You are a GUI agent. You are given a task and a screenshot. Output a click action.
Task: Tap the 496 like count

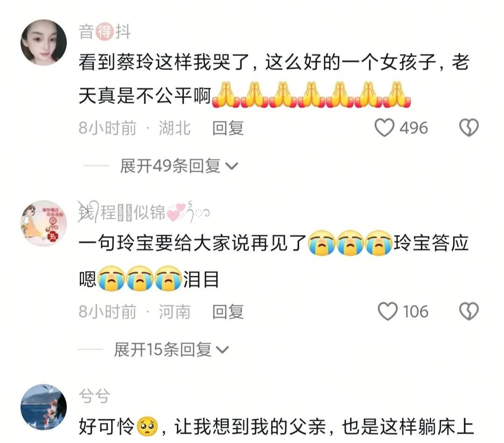[413, 128]
